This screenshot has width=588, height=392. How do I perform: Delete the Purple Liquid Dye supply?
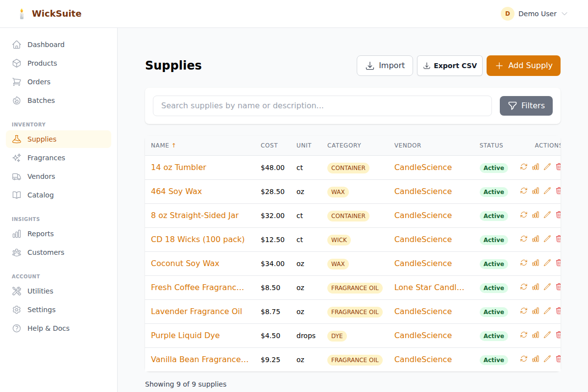(559, 335)
